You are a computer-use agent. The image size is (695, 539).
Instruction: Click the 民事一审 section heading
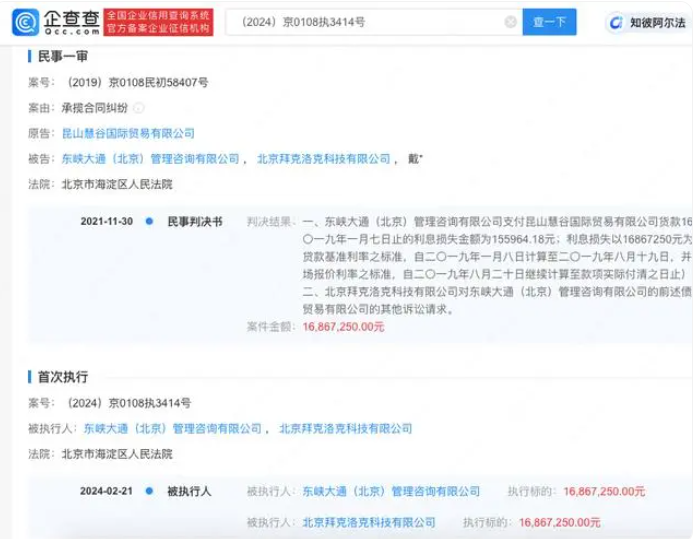62,56
